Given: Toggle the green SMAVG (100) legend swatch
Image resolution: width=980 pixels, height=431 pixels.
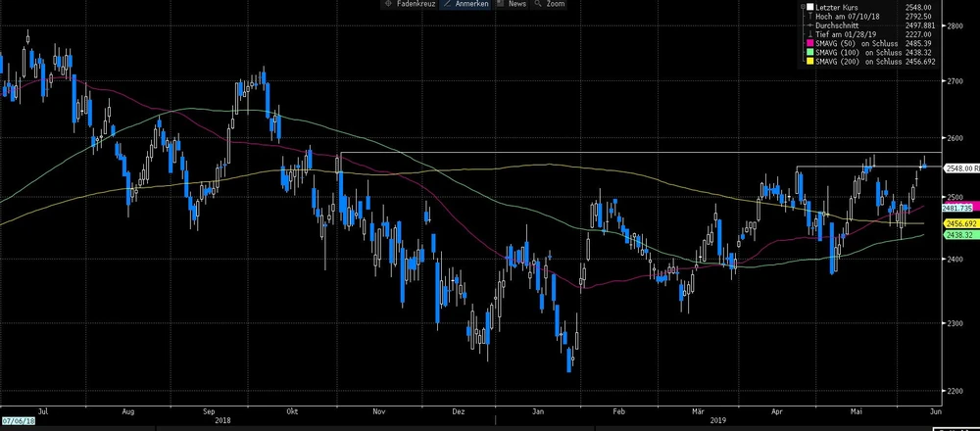Looking at the screenshot, I should [x=809, y=52].
